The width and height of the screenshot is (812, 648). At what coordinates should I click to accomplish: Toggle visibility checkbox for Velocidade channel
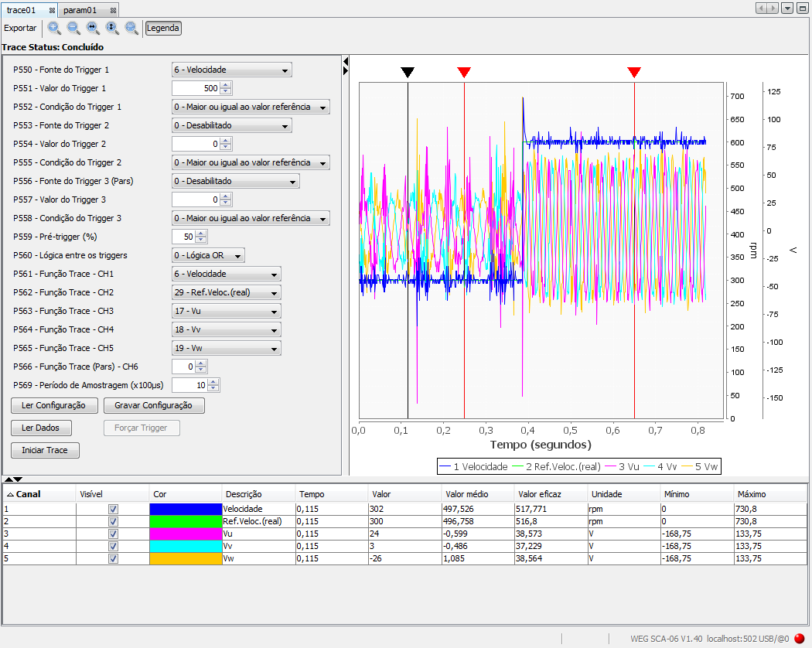[x=113, y=510]
